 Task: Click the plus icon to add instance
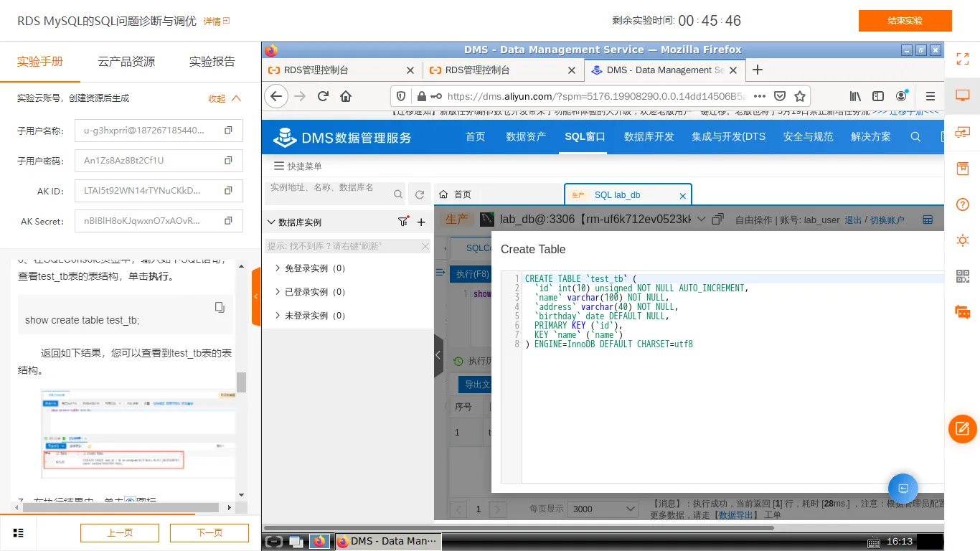[421, 222]
